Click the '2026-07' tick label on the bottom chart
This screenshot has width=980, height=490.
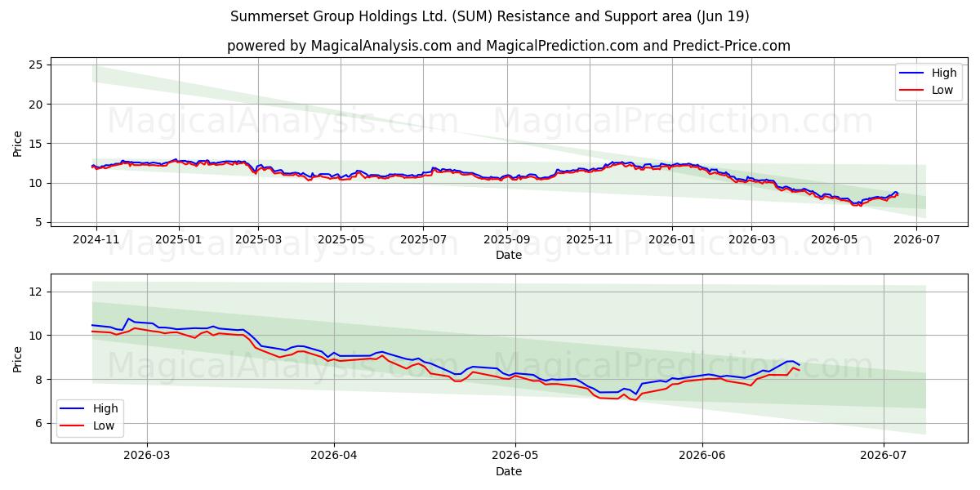(884, 457)
